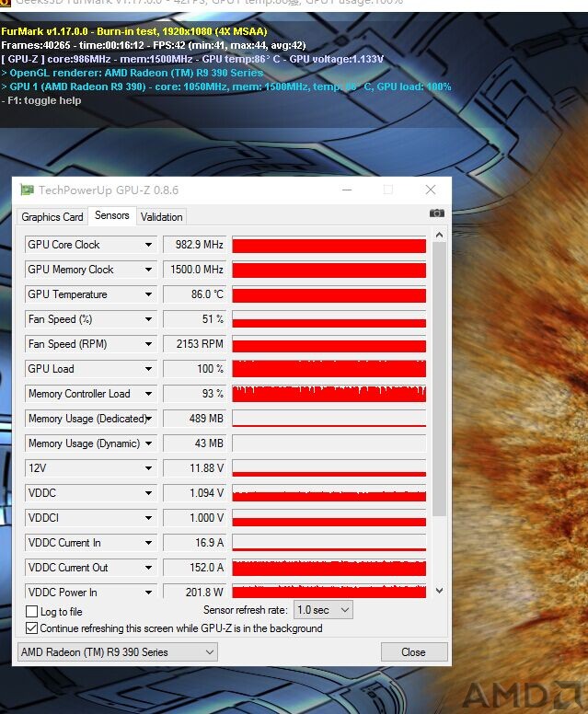Viewport: 588px width, 714px height.
Task: Click scrollbar down arrow in sensor list
Action: click(439, 591)
